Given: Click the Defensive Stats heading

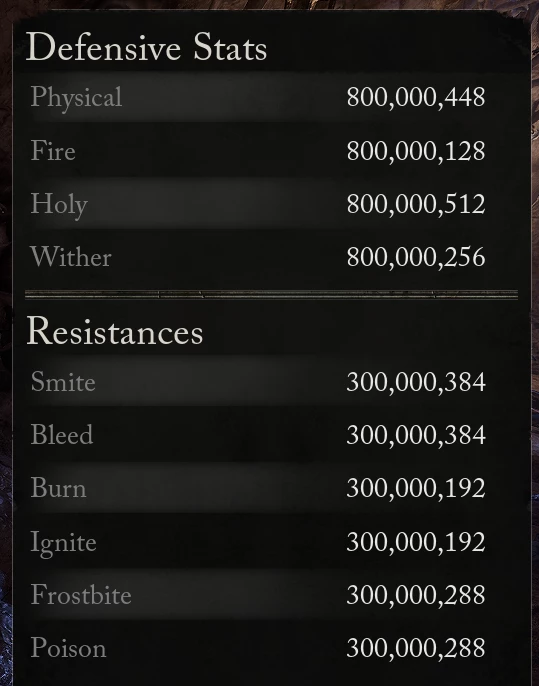Looking at the screenshot, I should click(x=147, y=47).
